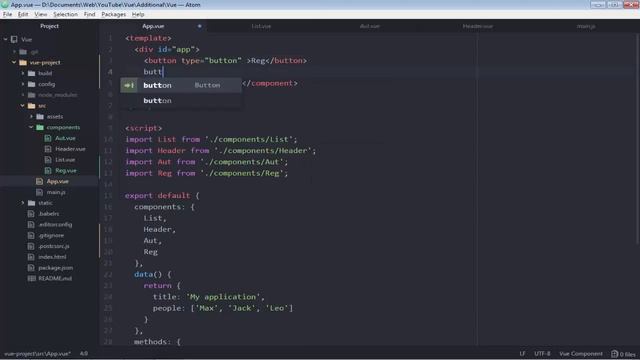This screenshot has width=640, height=360.
Task: Click the modified dot on App.vue tab
Action: tap(200, 26)
